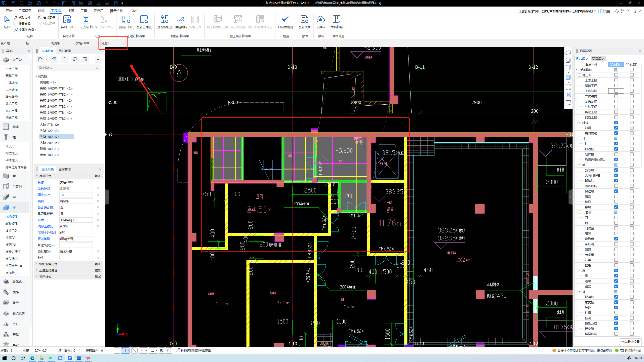Open the 建模 ribbon tab
The width and height of the screenshot is (644, 362).
pos(41,11)
